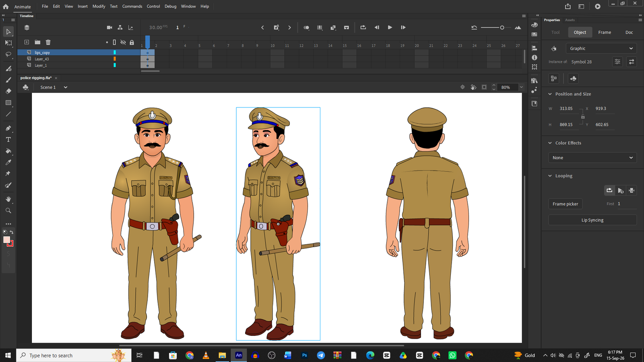Select the Zoom magnifier tool
Screen dimensions: 644x362
(8, 210)
